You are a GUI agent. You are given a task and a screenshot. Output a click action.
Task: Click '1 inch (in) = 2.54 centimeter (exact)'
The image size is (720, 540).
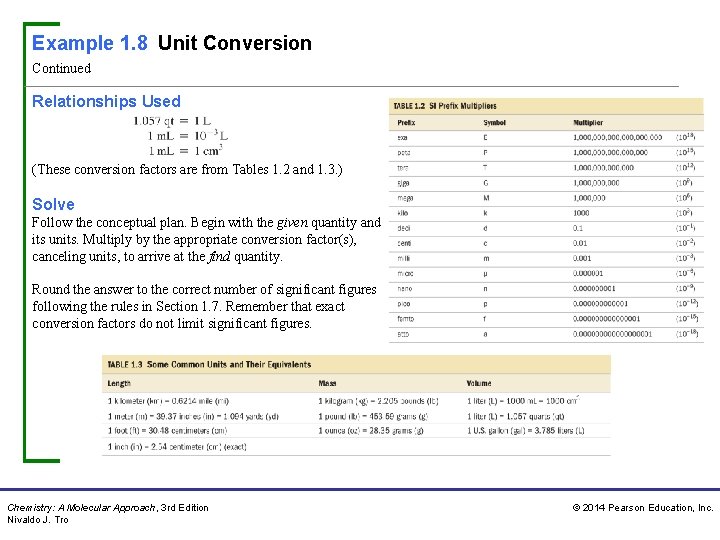coord(177,447)
